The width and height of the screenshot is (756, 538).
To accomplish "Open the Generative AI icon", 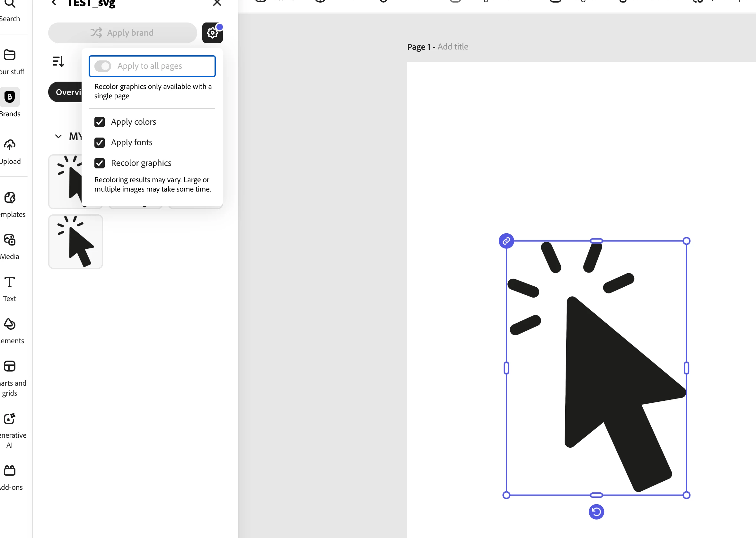I will pos(10,418).
